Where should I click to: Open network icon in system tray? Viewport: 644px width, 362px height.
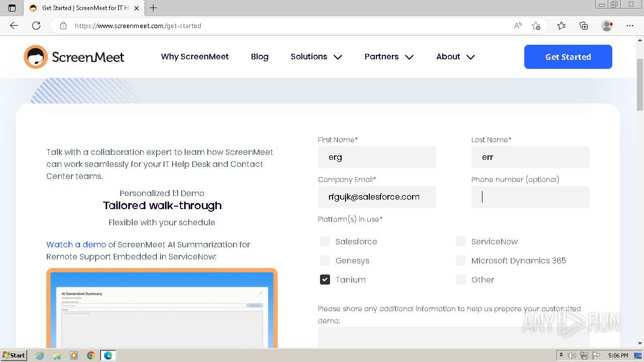[x=584, y=355]
